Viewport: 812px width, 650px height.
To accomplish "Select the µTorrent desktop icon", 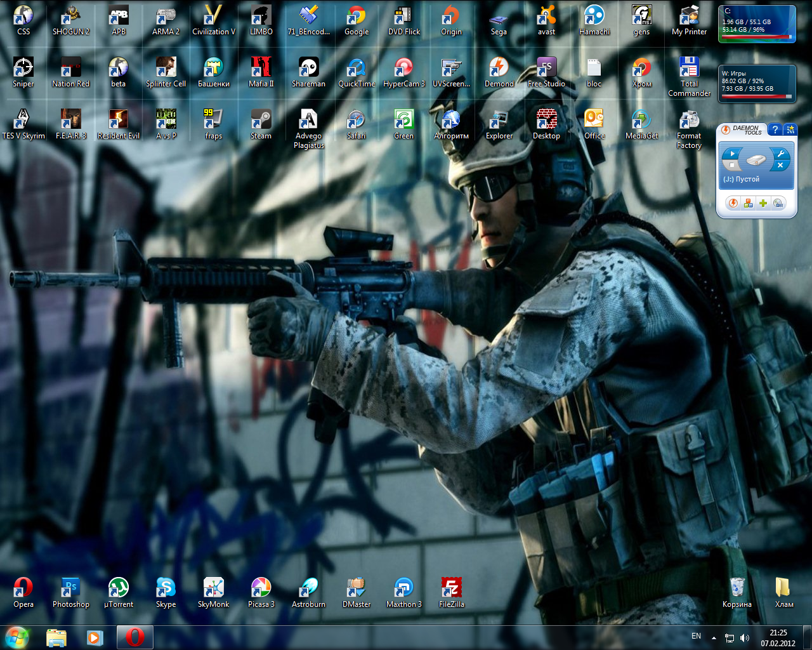I will pyautogui.click(x=119, y=593).
